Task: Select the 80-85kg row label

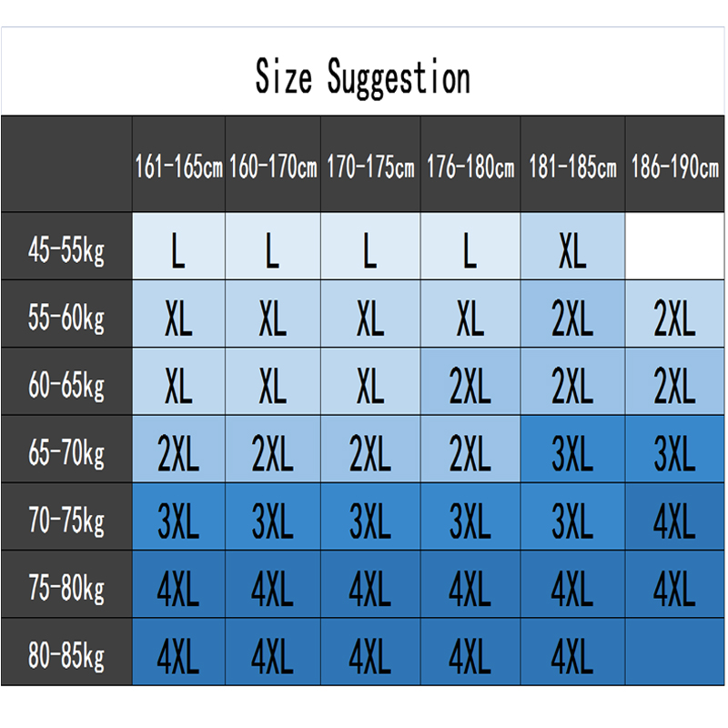Action: pyautogui.click(x=66, y=654)
